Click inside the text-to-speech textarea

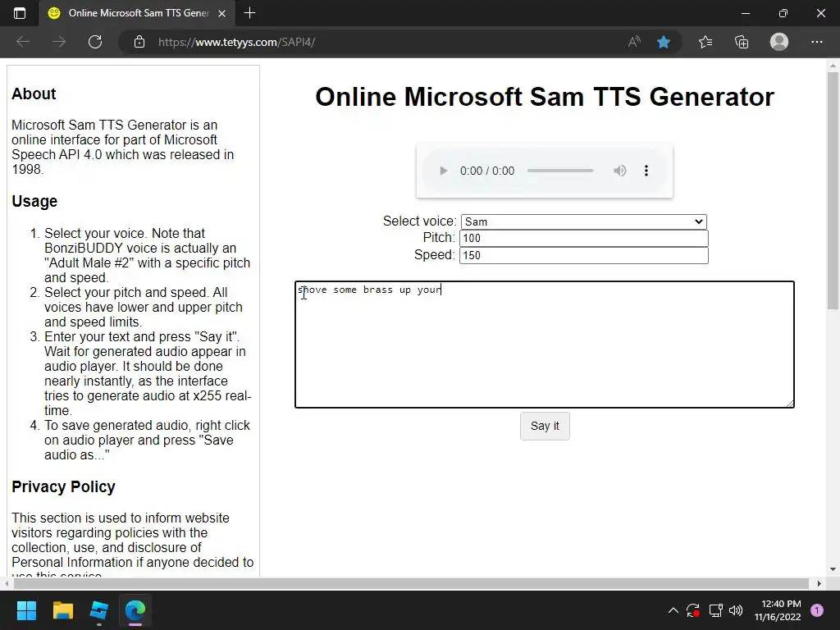(545, 345)
